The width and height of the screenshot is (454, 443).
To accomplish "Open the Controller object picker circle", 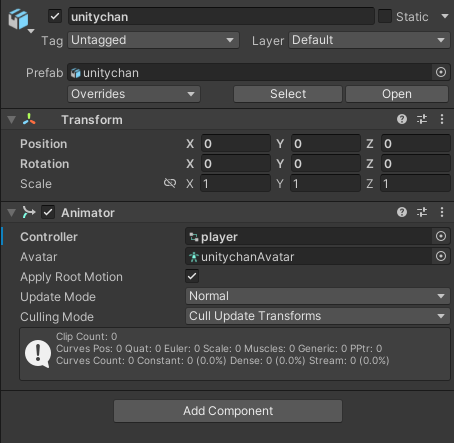I will click(x=441, y=236).
